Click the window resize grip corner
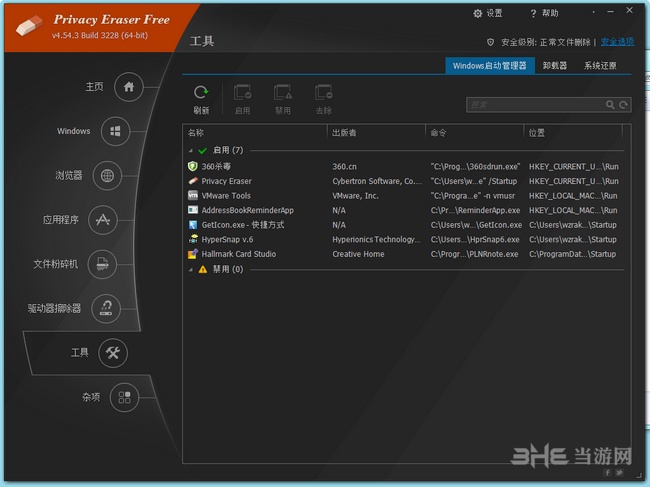This screenshot has height=487, width=650. [639, 477]
